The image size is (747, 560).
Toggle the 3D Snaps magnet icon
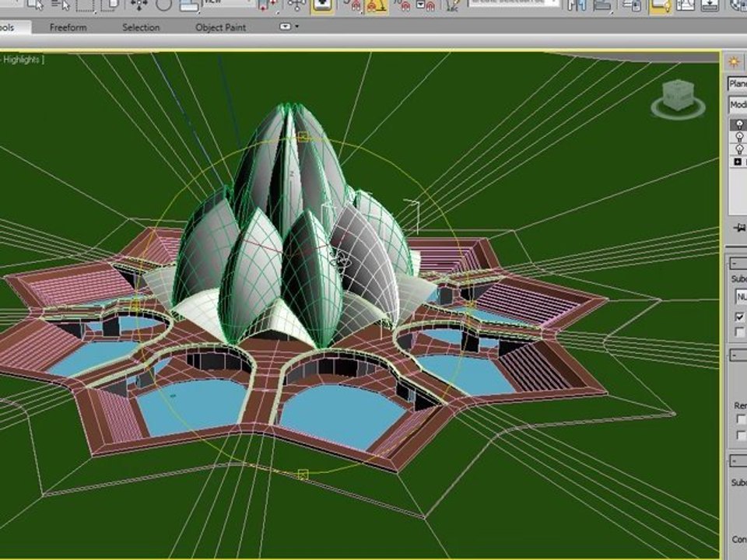pyautogui.click(x=352, y=5)
